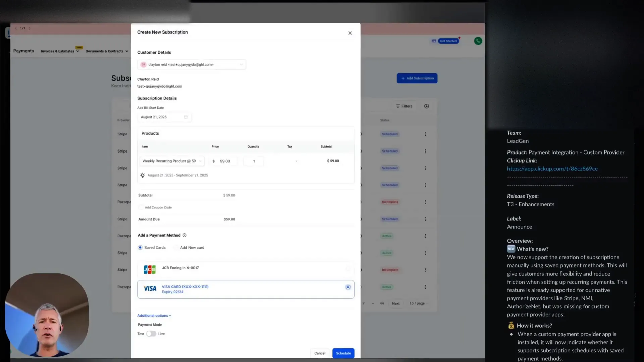Click the Schedule button

point(343,353)
